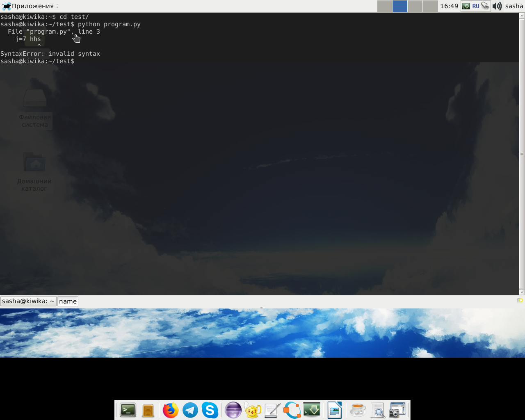Click the golden teapot dock icon
This screenshot has height=420, width=525.
click(253, 410)
